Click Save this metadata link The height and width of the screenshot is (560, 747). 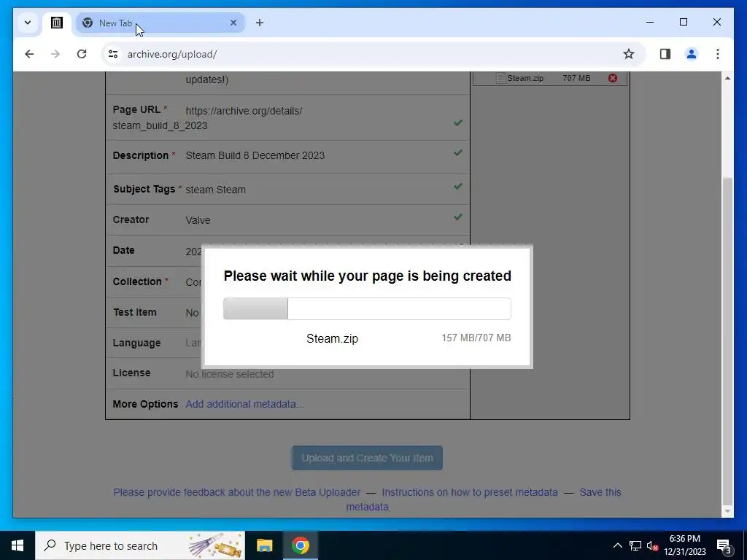[600, 492]
